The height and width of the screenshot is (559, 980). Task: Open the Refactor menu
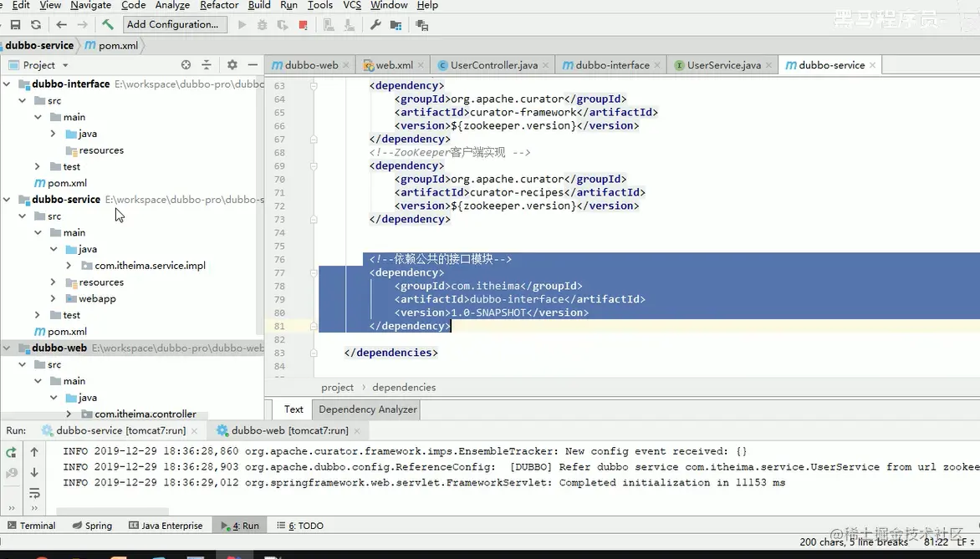pos(219,5)
